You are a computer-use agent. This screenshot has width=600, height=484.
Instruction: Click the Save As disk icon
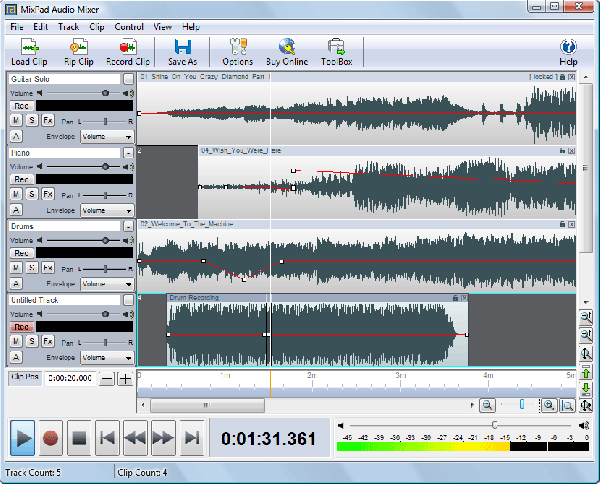pos(183,46)
